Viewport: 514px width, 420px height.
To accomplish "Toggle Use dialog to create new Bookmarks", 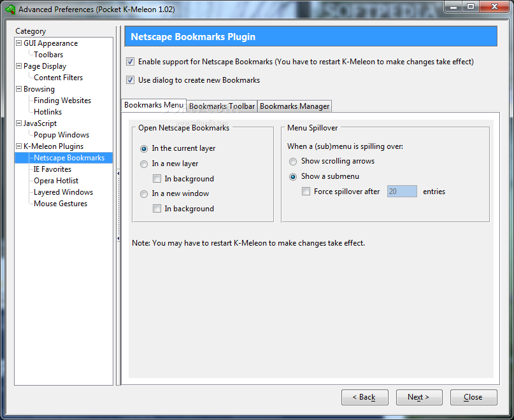I will coord(130,80).
